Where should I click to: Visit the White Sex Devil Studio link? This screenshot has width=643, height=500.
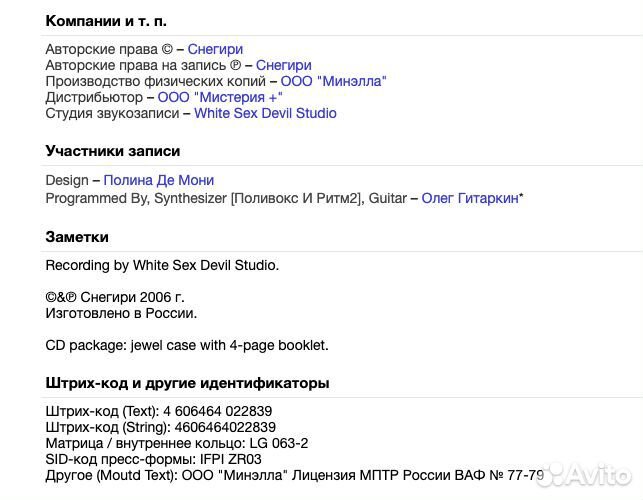click(265, 113)
